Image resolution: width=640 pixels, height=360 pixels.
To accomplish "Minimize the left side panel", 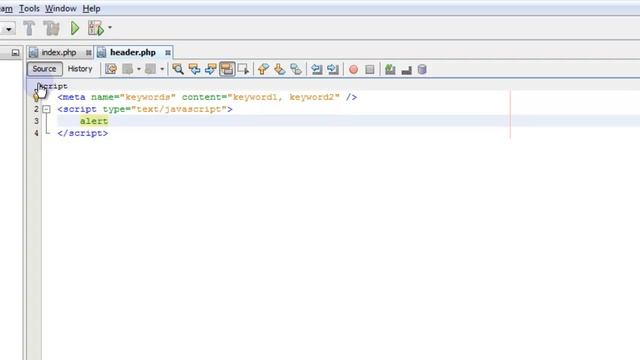I will click(x=15, y=53).
